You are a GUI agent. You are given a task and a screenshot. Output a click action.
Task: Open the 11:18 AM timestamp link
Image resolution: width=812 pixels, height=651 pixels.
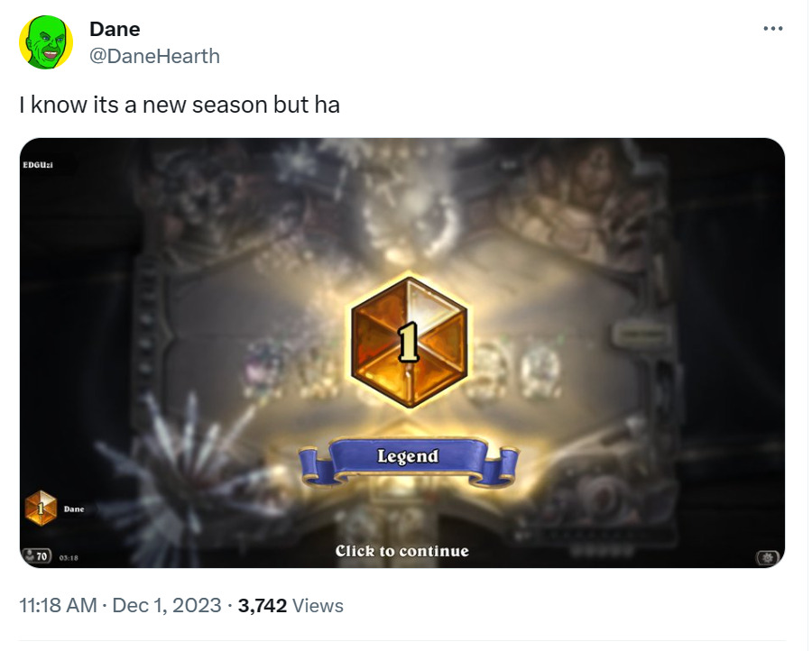[58, 605]
